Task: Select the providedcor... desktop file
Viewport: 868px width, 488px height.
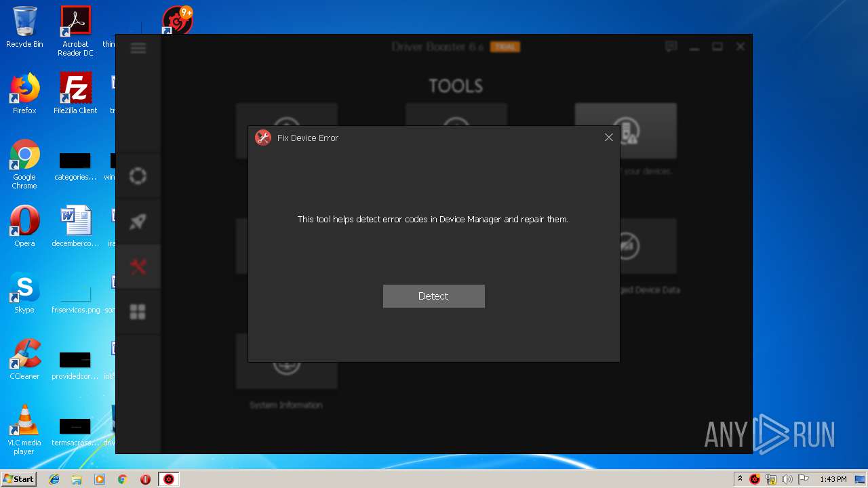Action: [x=75, y=365]
